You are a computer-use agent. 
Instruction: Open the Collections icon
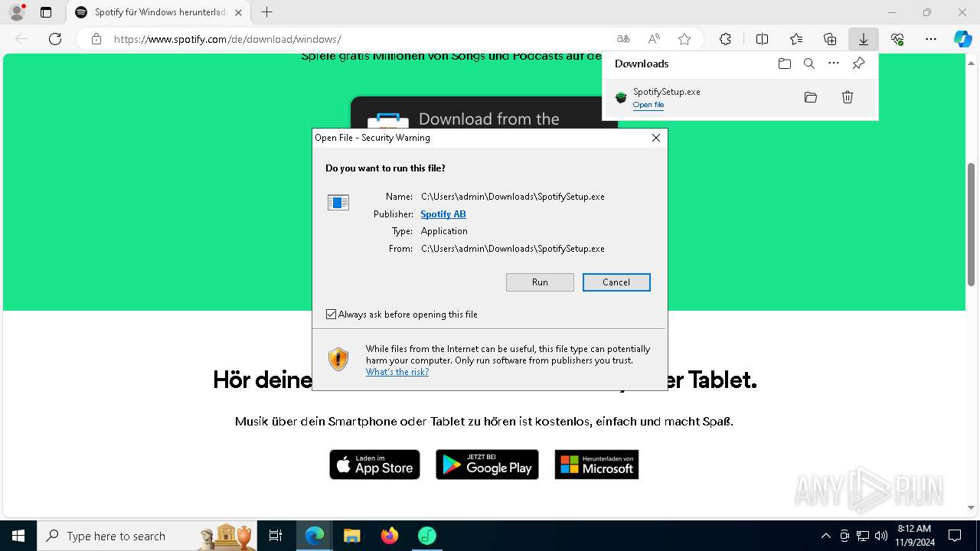point(830,39)
